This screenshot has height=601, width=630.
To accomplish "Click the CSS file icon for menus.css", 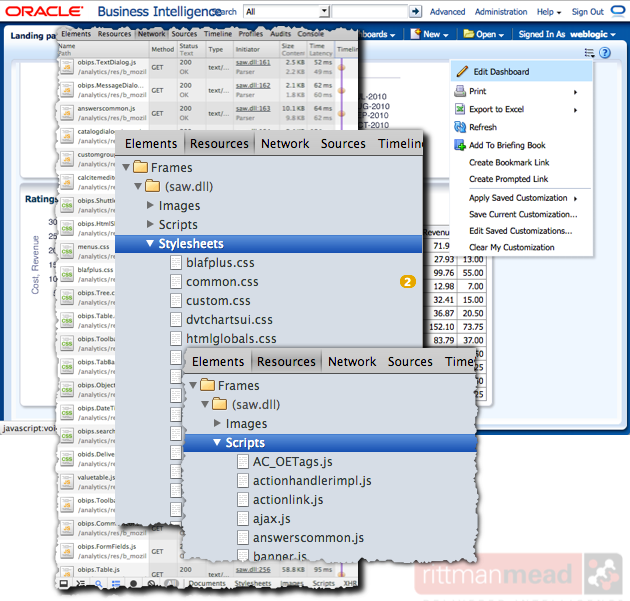I will (67, 251).
